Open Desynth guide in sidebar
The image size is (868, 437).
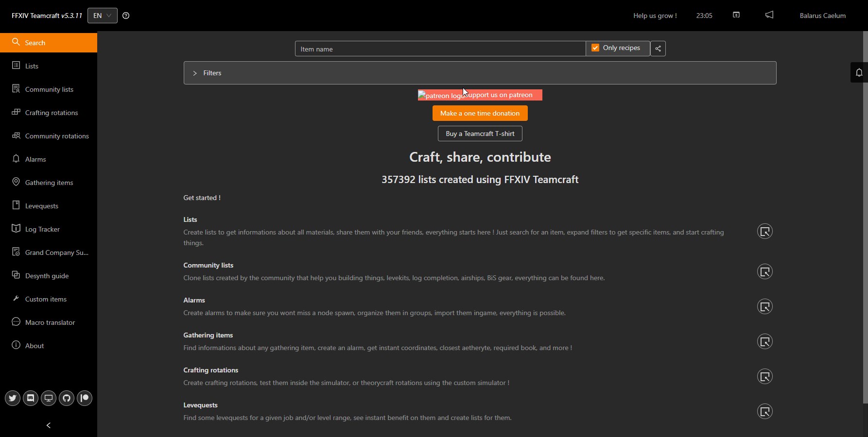[x=49, y=276]
